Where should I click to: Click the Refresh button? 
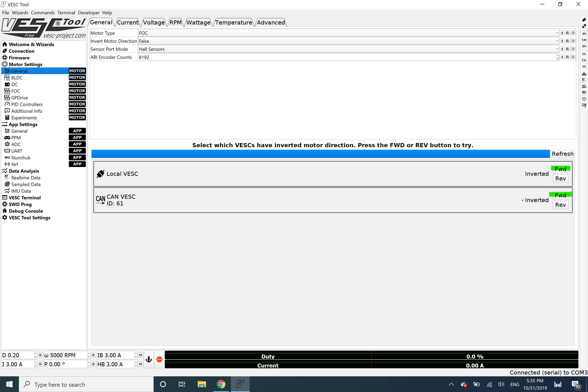[x=563, y=154]
